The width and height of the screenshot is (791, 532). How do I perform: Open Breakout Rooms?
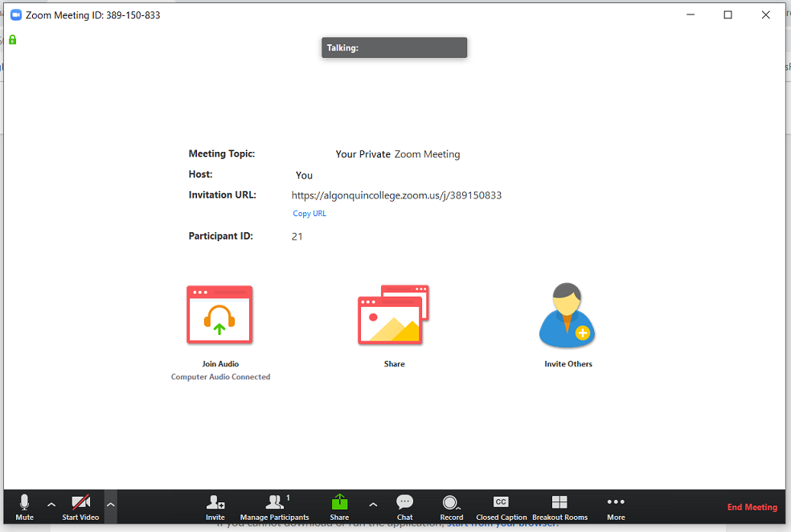[x=559, y=505]
